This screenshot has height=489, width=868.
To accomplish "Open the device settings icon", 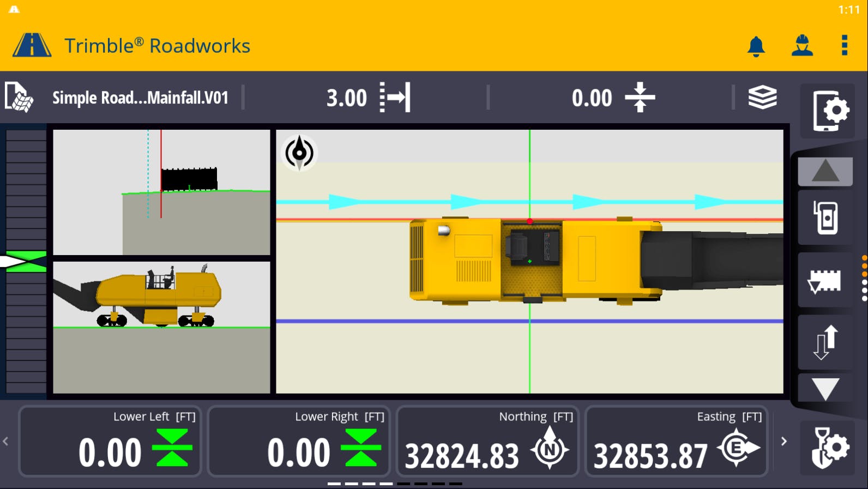I will point(828,111).
